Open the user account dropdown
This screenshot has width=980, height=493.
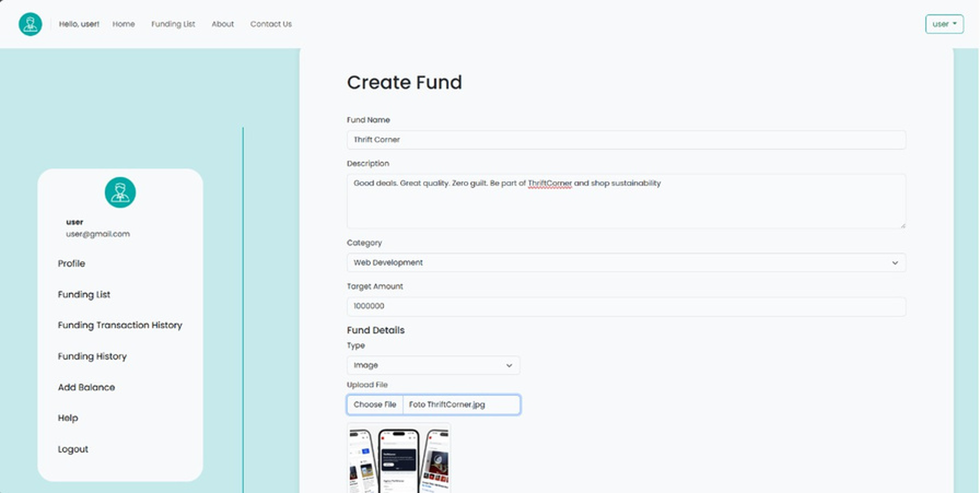pos(944,24)
